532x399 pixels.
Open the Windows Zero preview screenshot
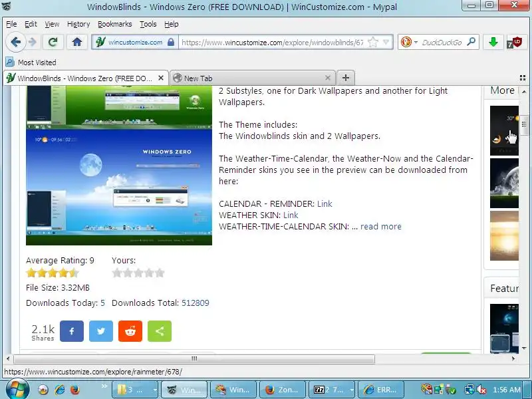pos(119,165)
